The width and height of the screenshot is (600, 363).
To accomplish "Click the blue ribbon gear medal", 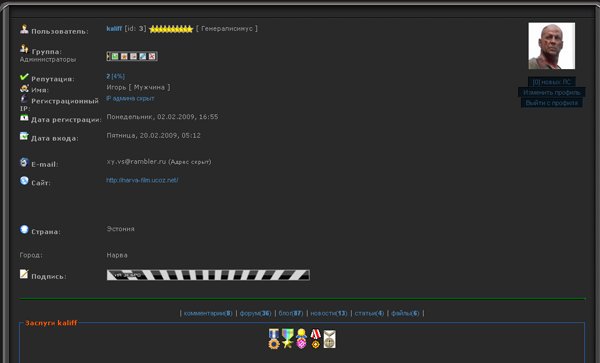I will pyautogui.click(x=274, y=339).
